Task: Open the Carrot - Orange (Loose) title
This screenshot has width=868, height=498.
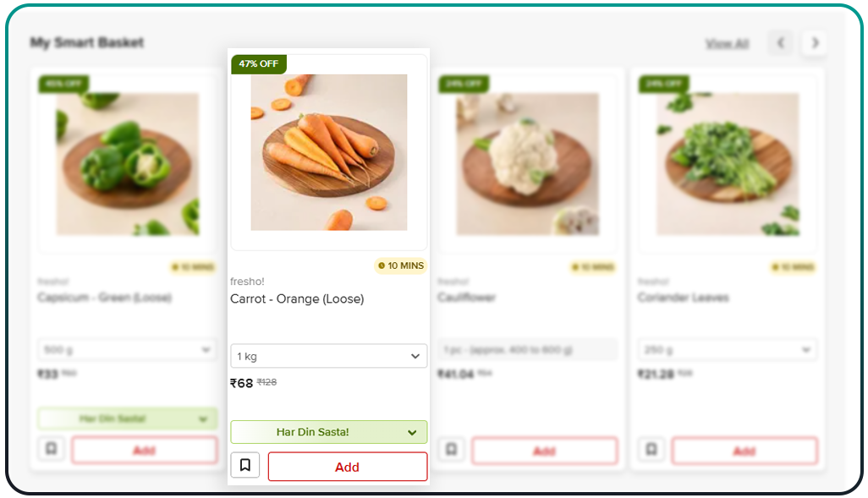Action: coord(297,299)
